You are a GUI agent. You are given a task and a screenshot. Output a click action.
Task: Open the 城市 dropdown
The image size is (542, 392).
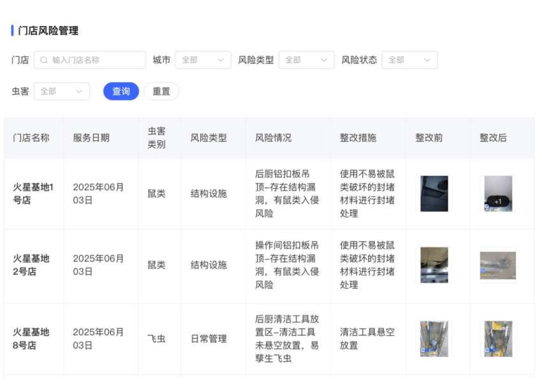pyautogui.click(x=203, y=60)
